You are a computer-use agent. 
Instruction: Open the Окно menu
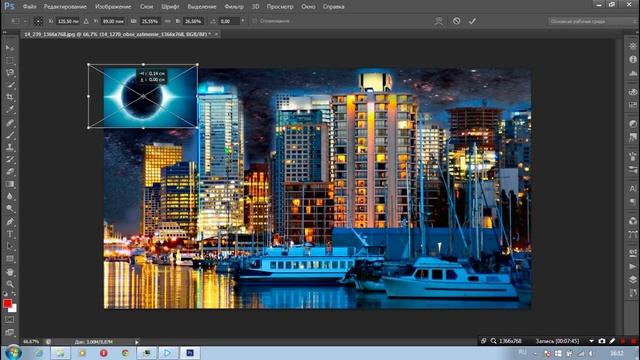(308, 7)
